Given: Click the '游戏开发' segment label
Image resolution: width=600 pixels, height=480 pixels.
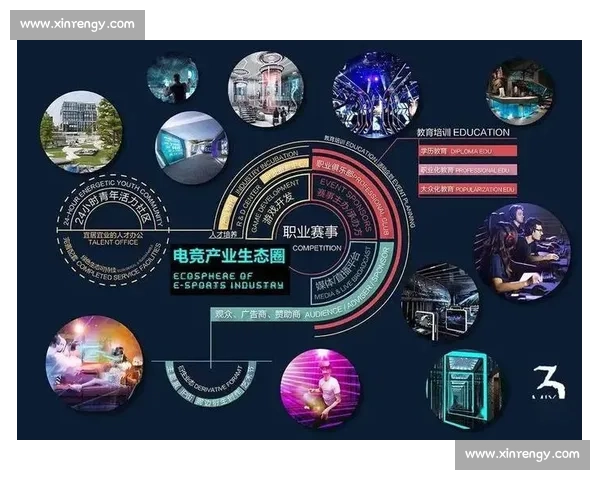Looking at the screenshot, I should pos(278,208).
